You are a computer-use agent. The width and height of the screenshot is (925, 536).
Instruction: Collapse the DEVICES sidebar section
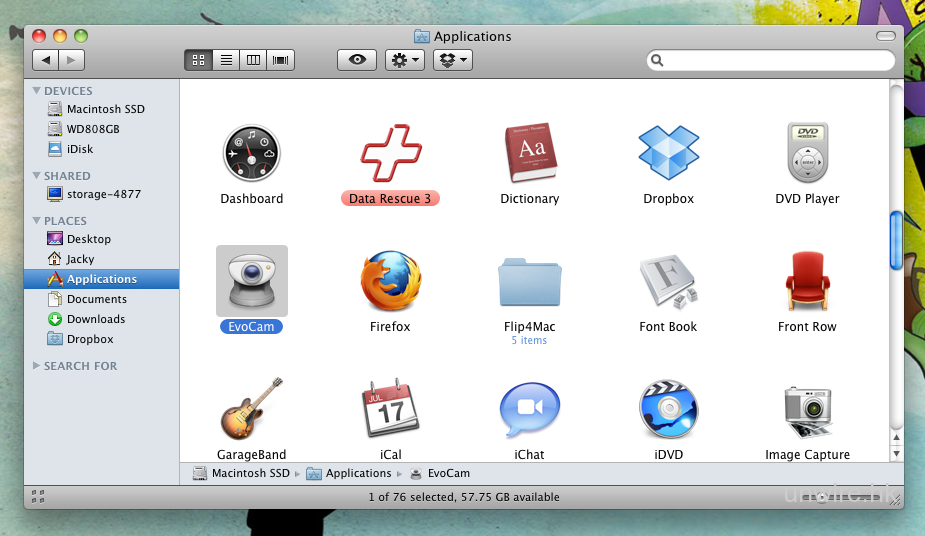pos(37,91)
